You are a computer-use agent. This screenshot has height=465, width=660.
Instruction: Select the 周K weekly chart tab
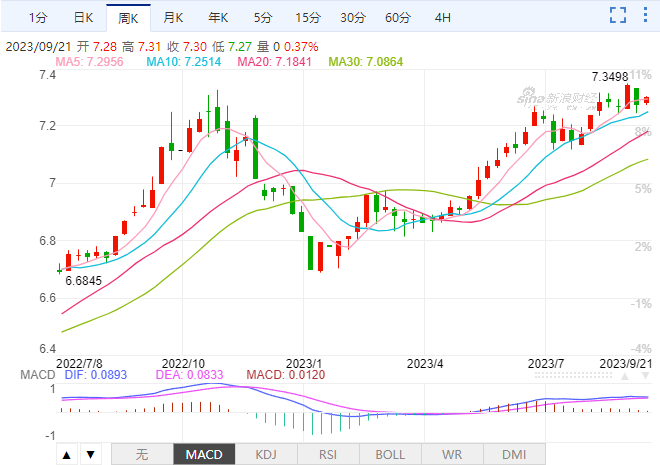coord(128,17)
